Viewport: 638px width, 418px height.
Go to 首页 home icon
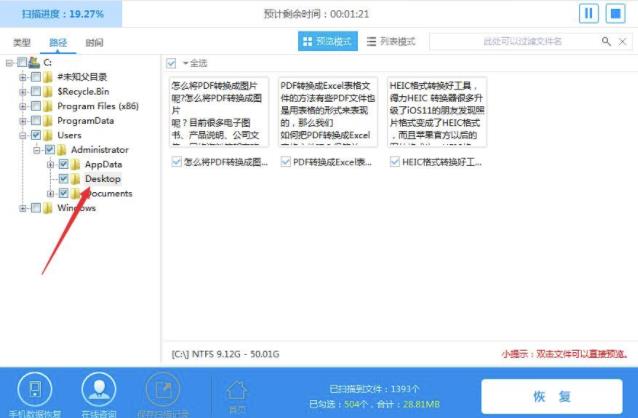(237, 390)
